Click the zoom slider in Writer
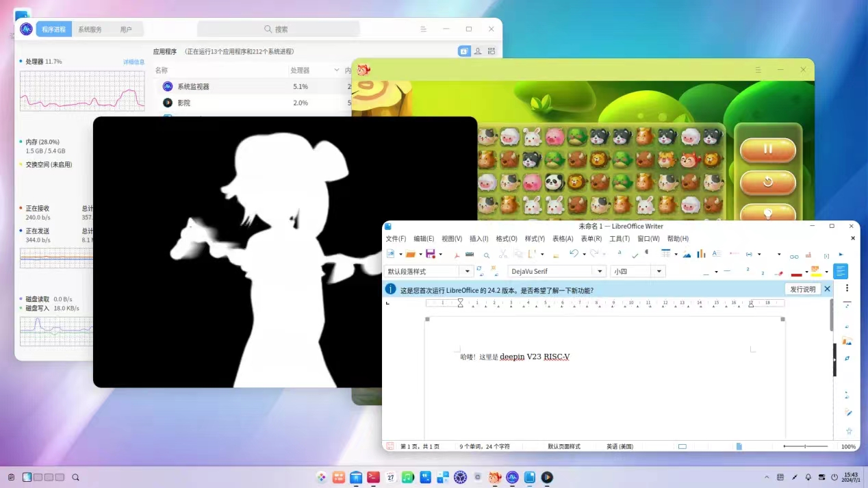 (806, 446)
